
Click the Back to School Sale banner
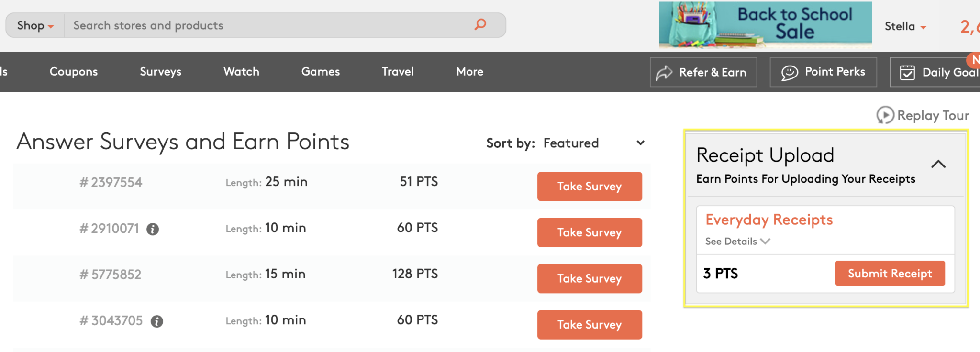pos(765,24)
